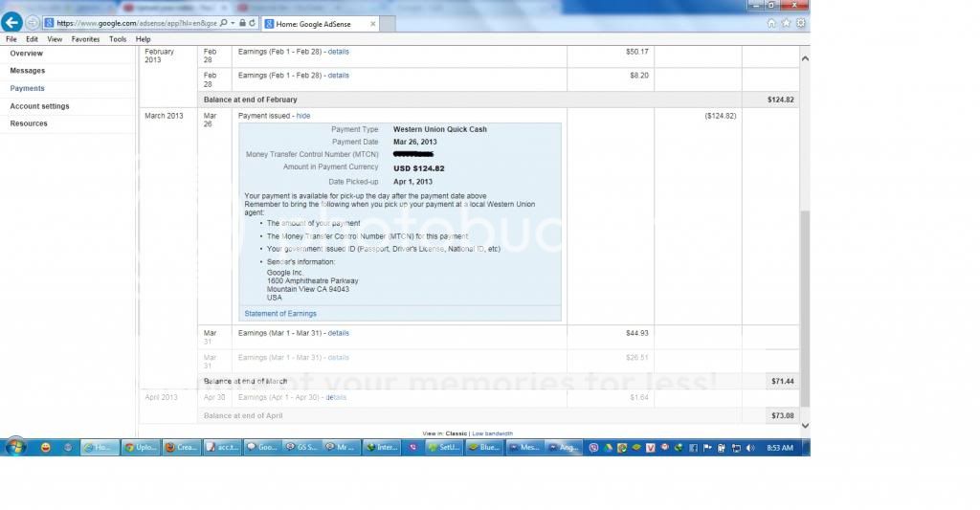Click the Action Center flag tray icon
The image size is (980, 510).
pyautogui.click(x=707, y=448)
